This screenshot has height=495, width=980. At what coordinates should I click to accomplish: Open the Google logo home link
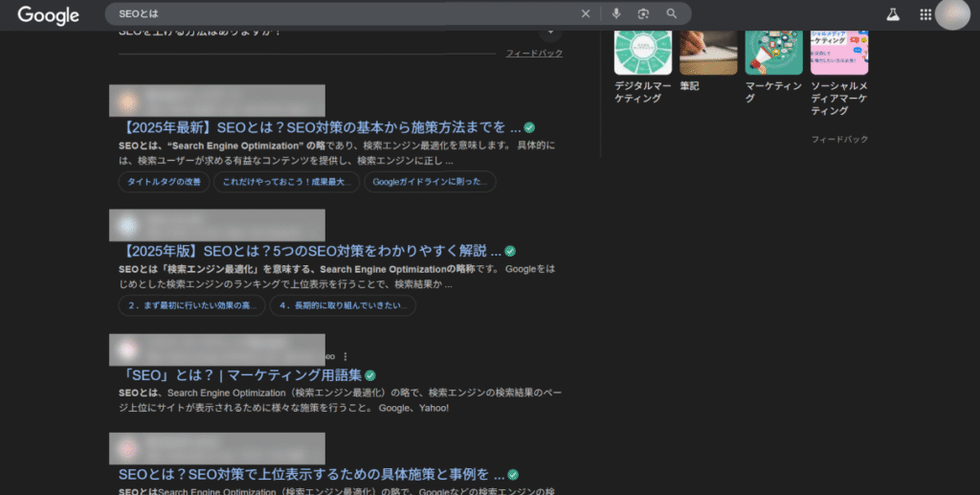(x=48, y=15)
